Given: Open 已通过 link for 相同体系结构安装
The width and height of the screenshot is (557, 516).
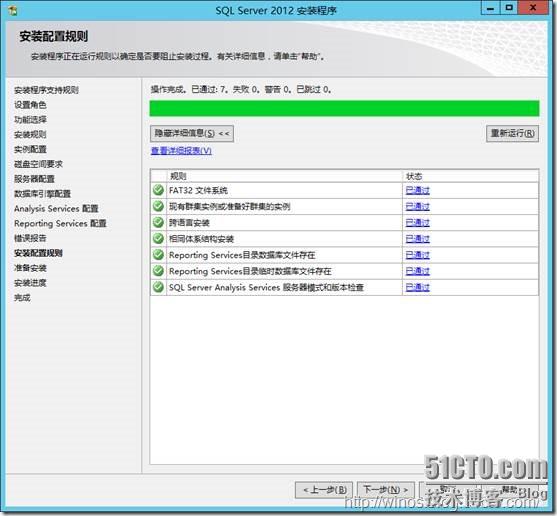Looking at the screenshot, I should click(x=417, y=239).
